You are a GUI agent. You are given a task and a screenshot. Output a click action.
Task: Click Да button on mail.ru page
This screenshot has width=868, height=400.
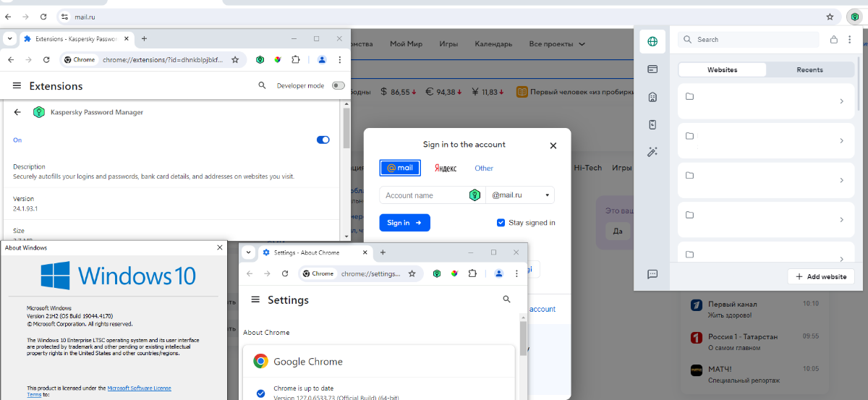click(618, 231)
